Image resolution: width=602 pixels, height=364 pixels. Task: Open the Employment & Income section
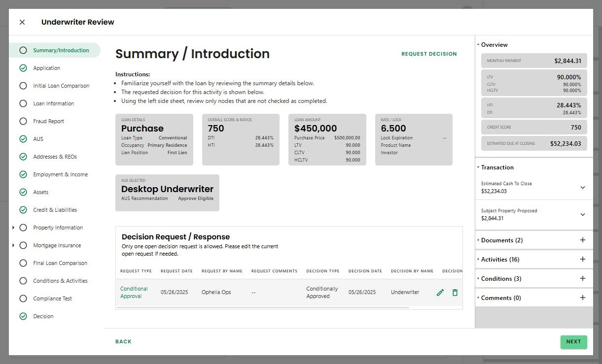tap(60, 174)
